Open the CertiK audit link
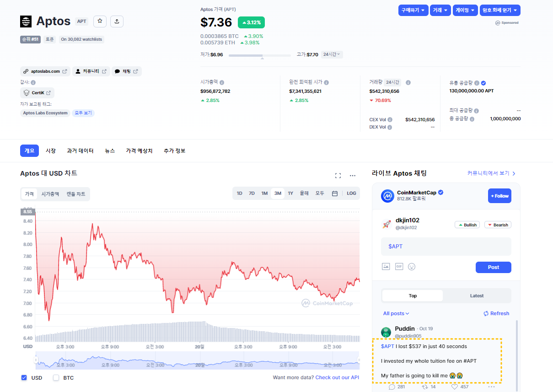Image resolution: width=553 pixels, height=392 pixels. (x=37, y=93)
